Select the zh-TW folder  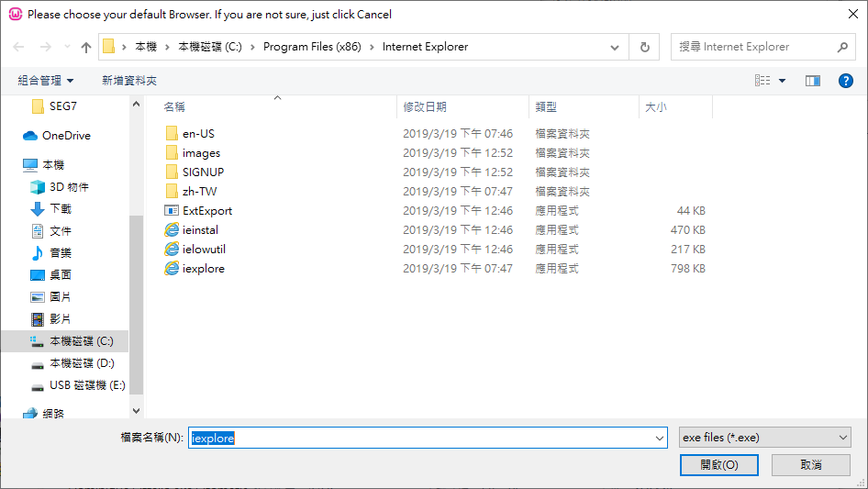click(191, 192)
